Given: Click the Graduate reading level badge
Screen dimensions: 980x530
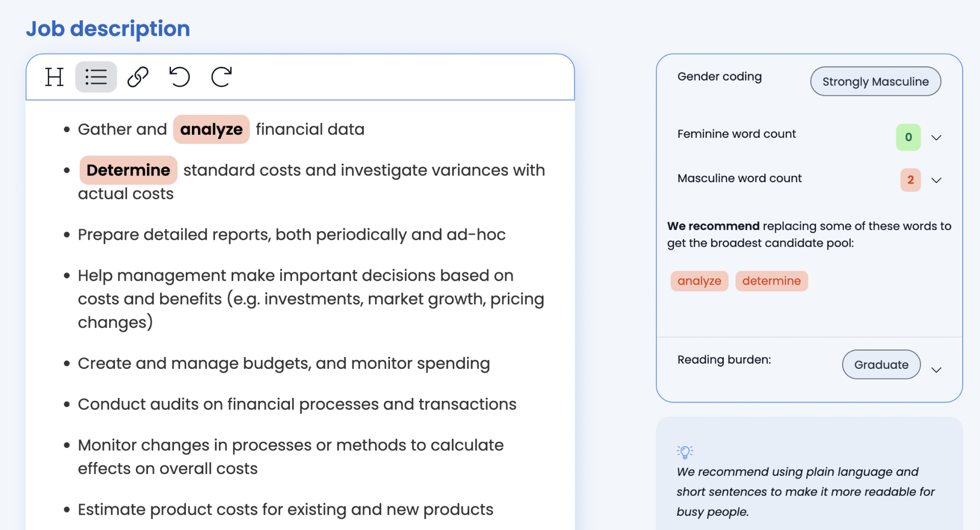Looking at the screenshot, I should [881, 365].
